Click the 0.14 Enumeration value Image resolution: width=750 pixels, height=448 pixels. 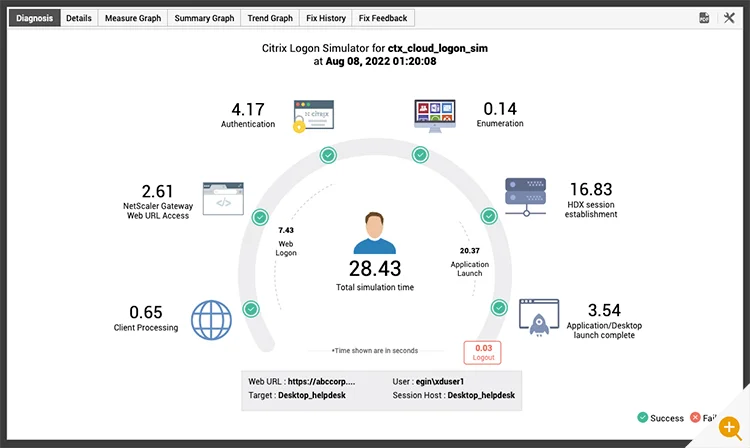500,109
